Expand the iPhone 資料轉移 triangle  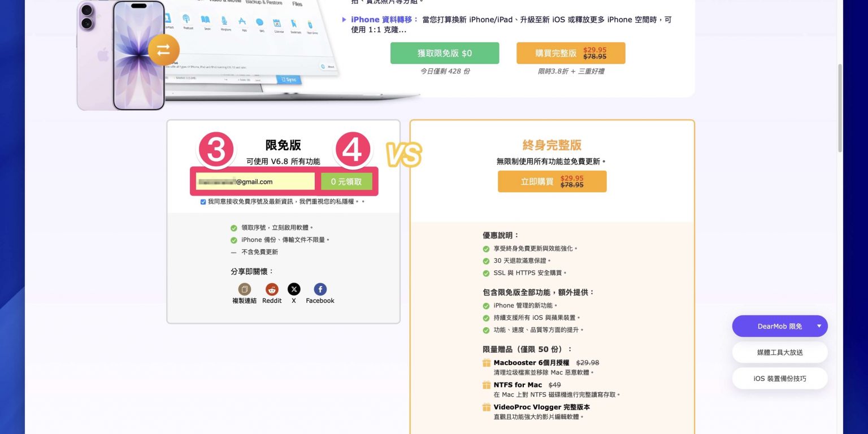tap(345, 20)
